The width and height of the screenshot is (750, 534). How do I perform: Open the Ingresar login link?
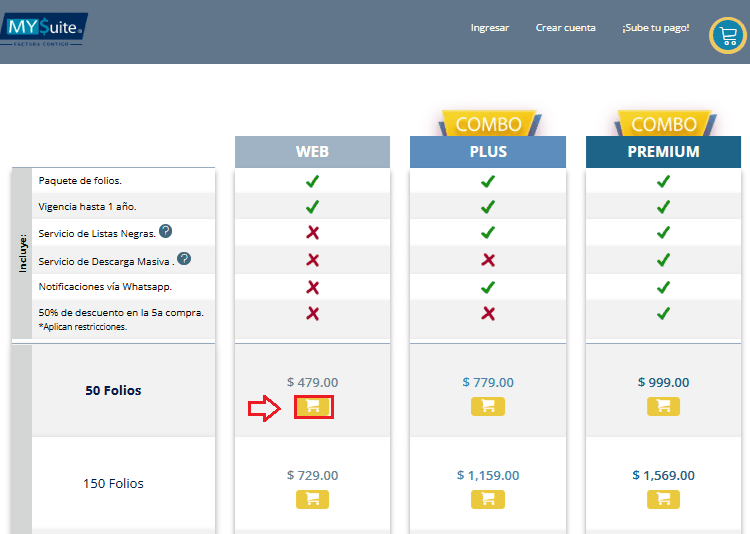pos(490,28)
